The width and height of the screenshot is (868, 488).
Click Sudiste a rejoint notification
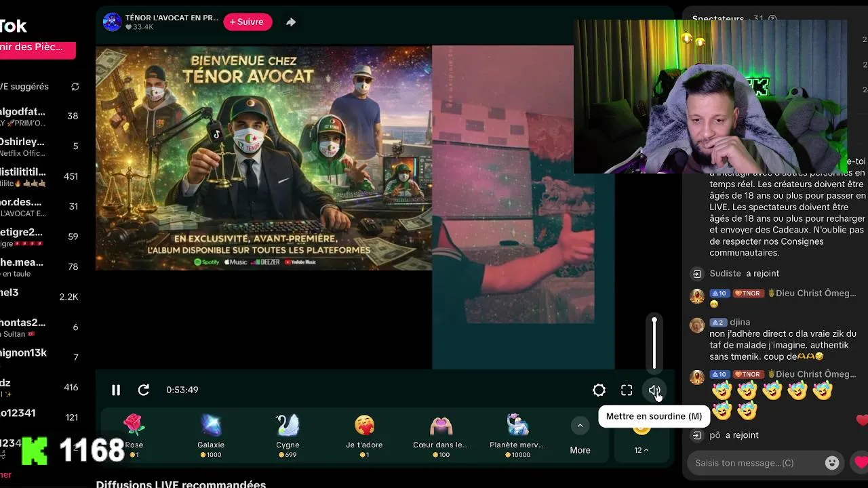[x=744, y=273]
